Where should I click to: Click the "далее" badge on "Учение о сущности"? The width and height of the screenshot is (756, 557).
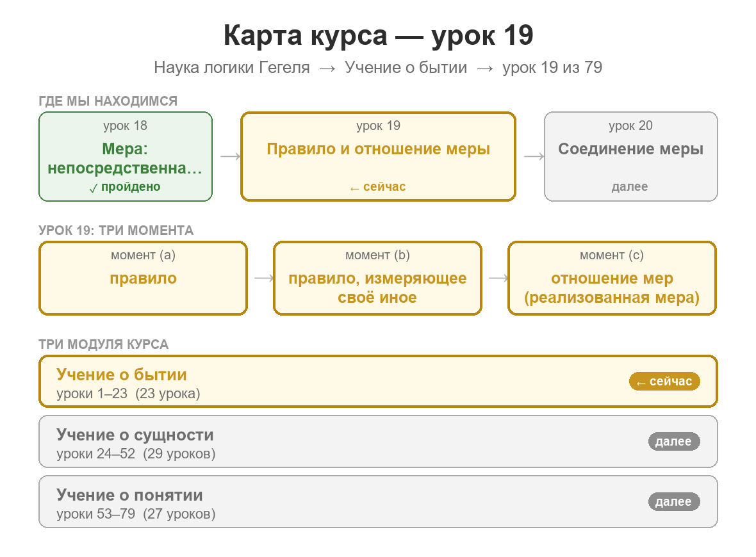(673, 441)
